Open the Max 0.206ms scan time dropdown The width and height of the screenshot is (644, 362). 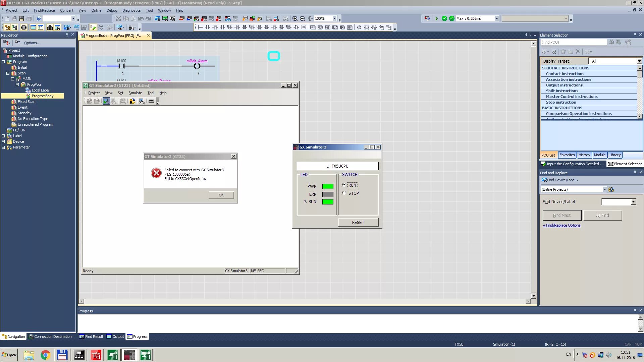pyautogui.click(x=497, y=19)
